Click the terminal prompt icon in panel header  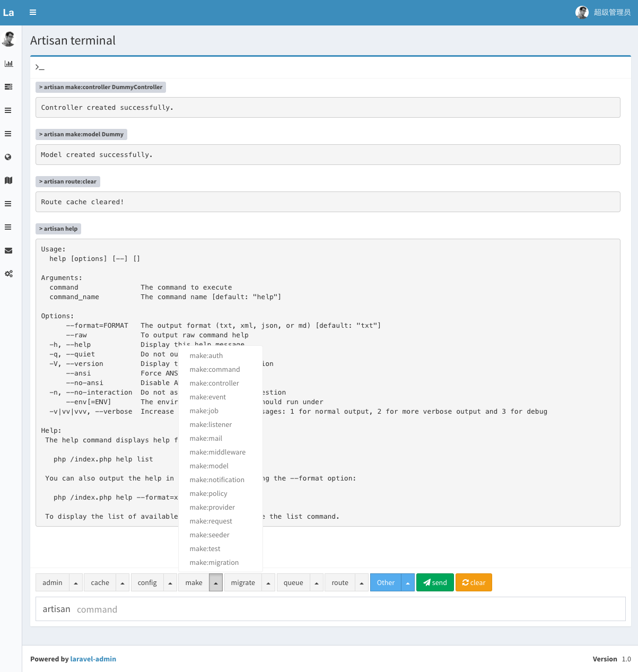click(40, 67)
